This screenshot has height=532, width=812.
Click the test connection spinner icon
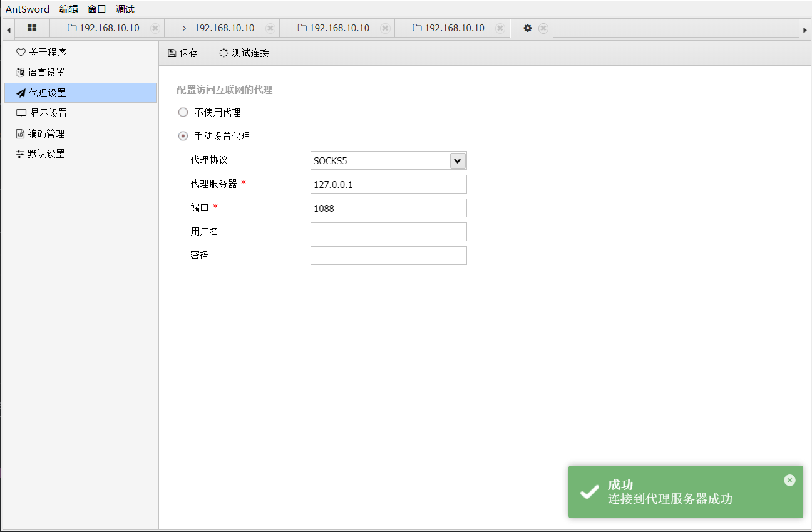(x=224, y=53)
